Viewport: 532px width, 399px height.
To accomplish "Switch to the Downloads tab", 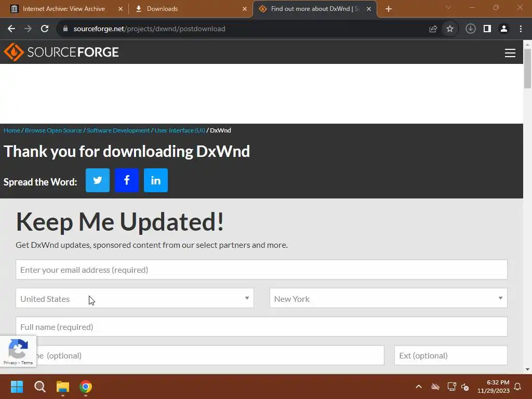I will (162, 9).
